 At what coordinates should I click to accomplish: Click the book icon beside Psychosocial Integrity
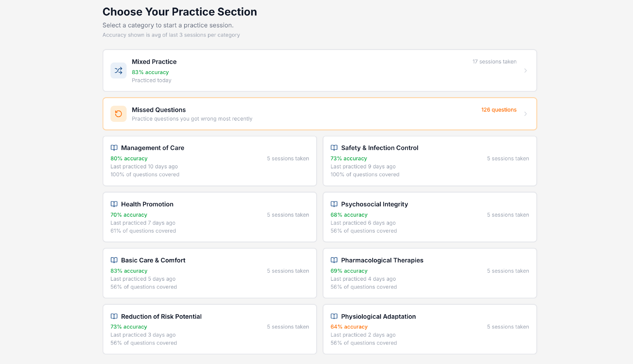tap(334, 204)
